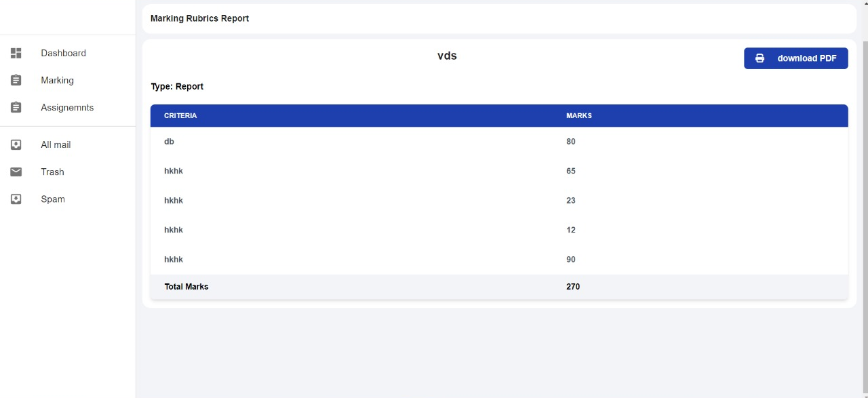Navigate to the Assignemnts section
This screenshot has height=398, width=868.
tap(66, 107)
